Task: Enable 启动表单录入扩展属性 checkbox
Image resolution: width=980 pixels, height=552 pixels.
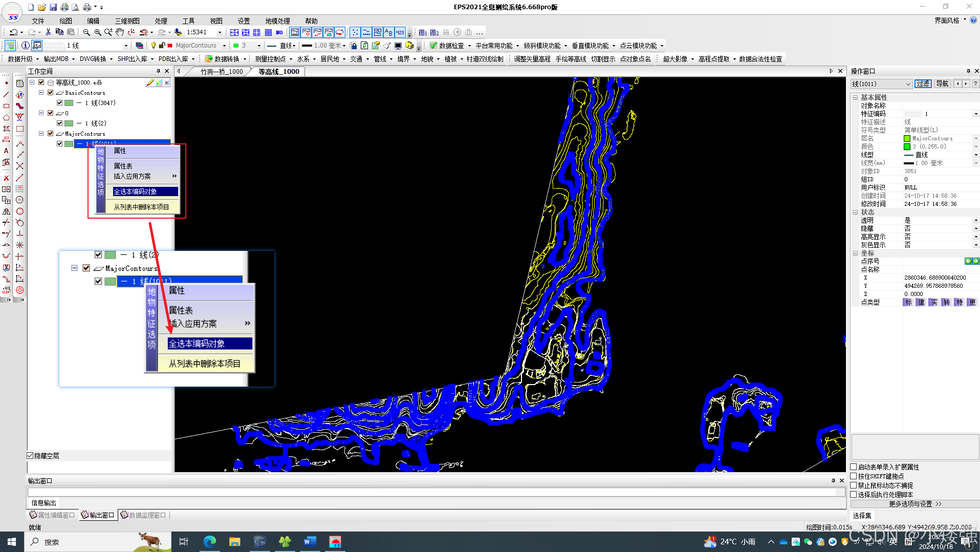Action: 854,467
